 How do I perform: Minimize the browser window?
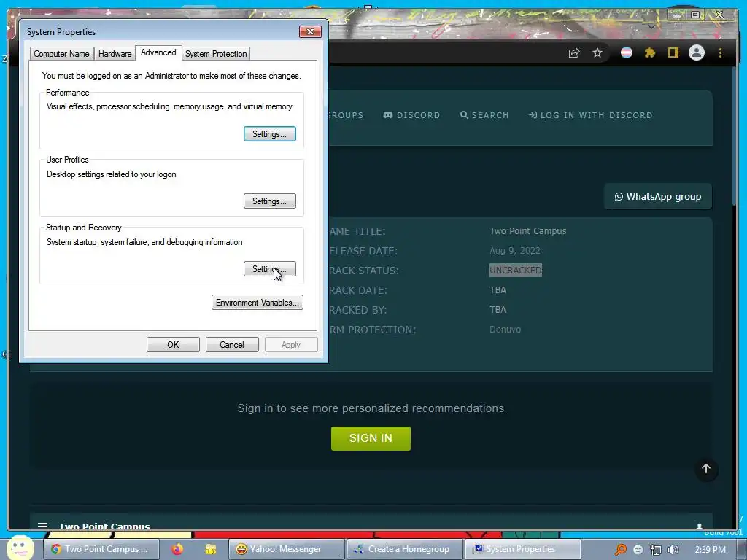676,15
